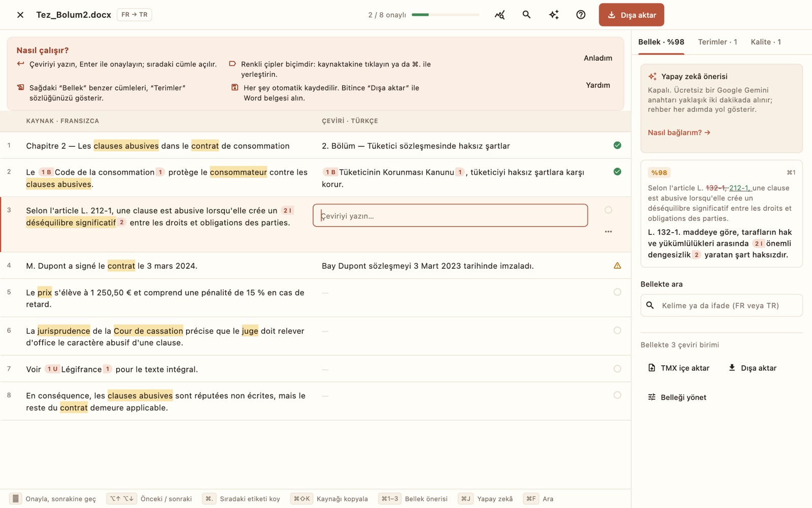Screen dimensions: 812x508
Task: Open the help question mark icon
Action: (x=581, y=15)
